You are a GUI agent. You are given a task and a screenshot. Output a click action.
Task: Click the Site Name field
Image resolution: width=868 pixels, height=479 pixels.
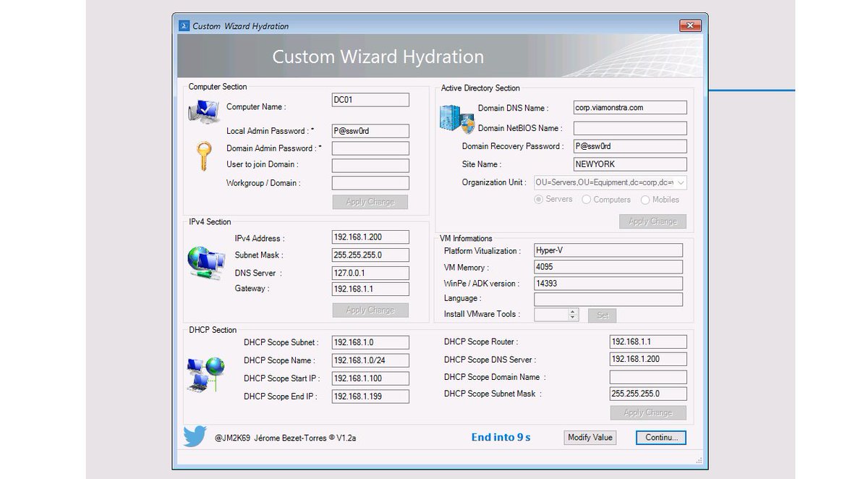[630, 164]
